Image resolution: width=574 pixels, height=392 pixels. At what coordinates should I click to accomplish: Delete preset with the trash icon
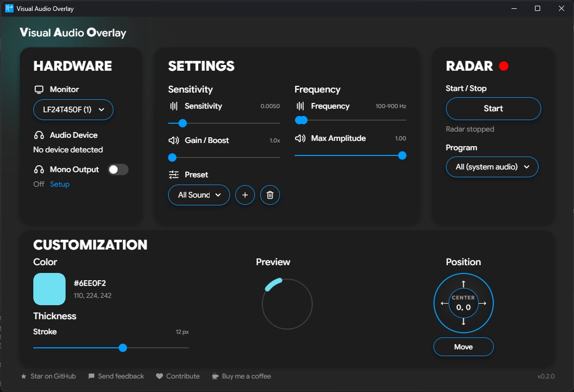[270, 195]
